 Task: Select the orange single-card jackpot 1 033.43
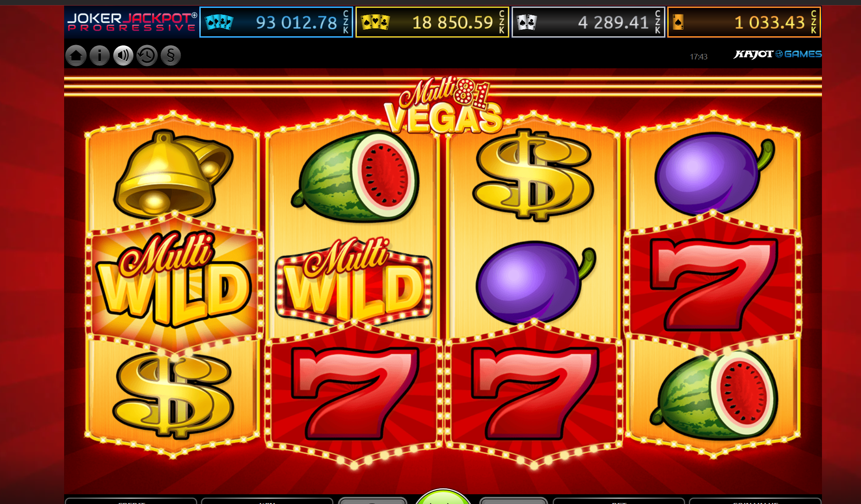coord(744,22)
